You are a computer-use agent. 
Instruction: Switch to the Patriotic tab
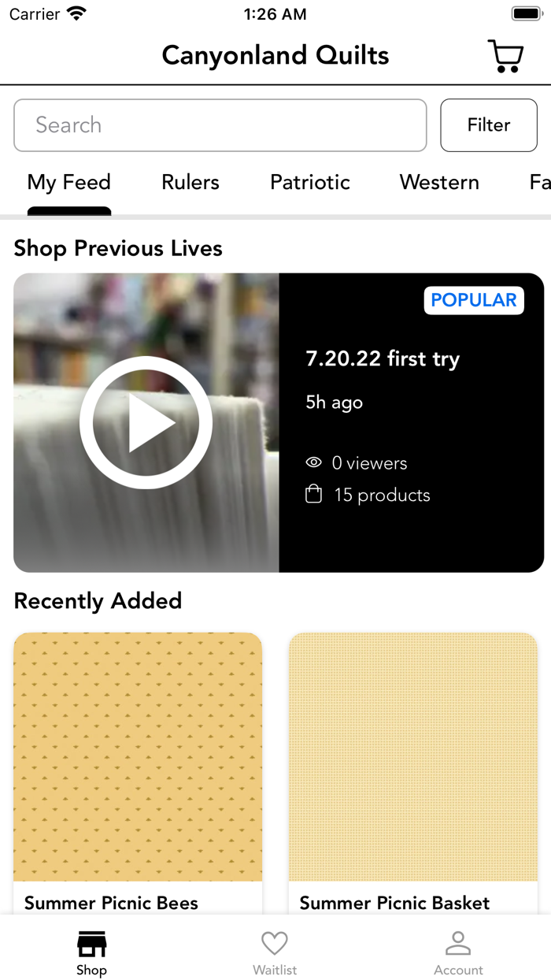310,183
